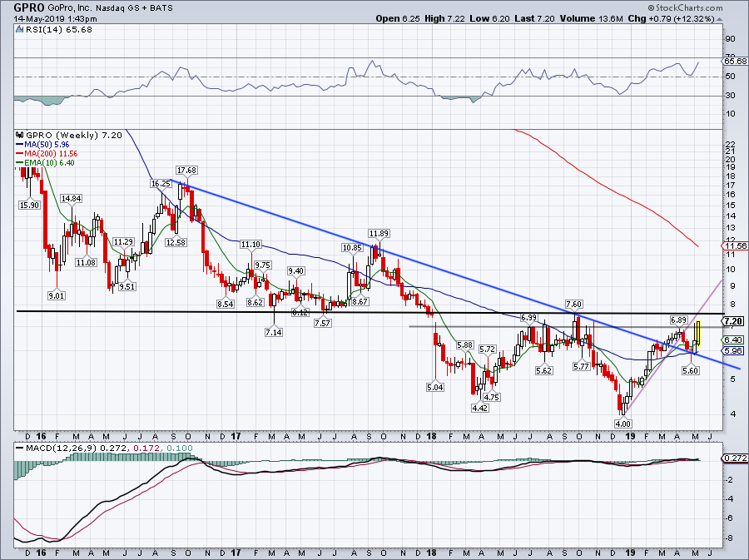Click the candlestick icon beside GPRO (Weekly)
This screenshot has height=560, width=749.
[20, 135]
